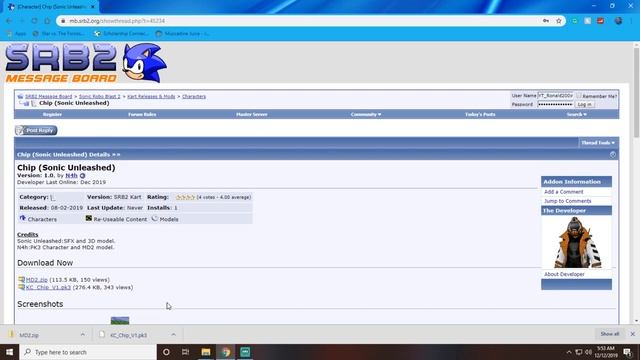Open Master Server in the navbar
Image resolution: width=640 pixels, height=360 pixels.
[x=252, y=115]
